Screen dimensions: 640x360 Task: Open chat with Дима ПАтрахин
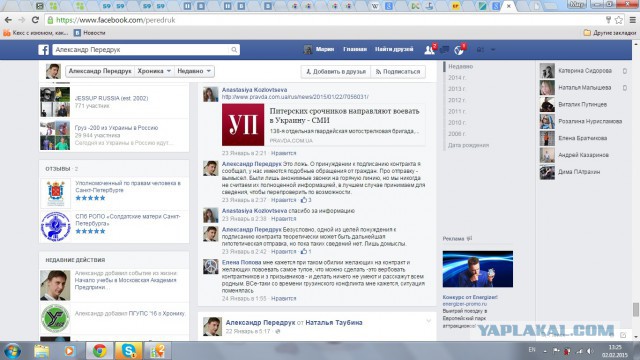tap(584, 172)
